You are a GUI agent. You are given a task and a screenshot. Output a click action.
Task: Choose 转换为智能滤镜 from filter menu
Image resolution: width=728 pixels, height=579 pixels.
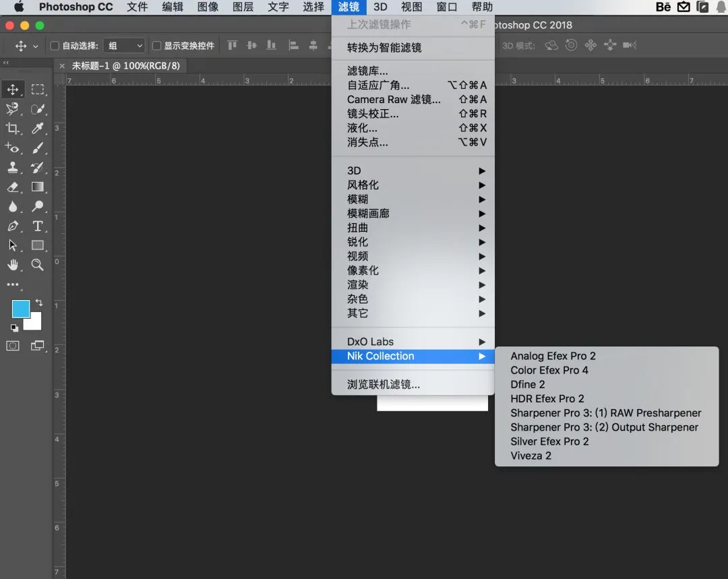(413, 47)
